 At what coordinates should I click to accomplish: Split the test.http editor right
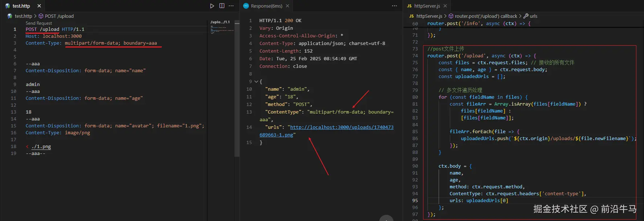point(222,6)
